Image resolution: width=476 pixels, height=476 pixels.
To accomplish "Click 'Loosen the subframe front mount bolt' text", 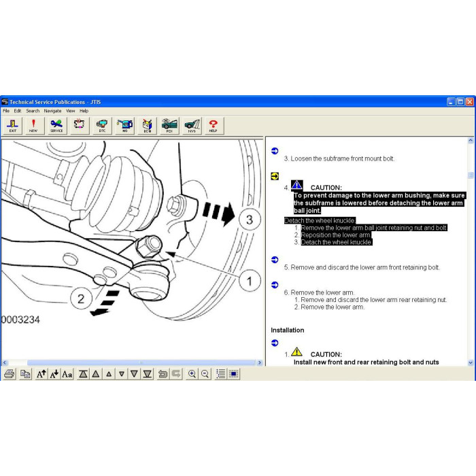I will pos(343,158).
